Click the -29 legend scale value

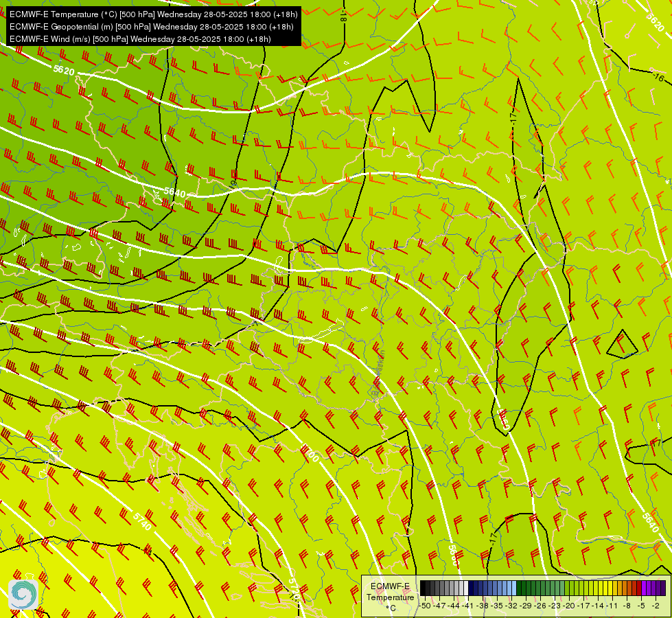click(x=526, y=606)
